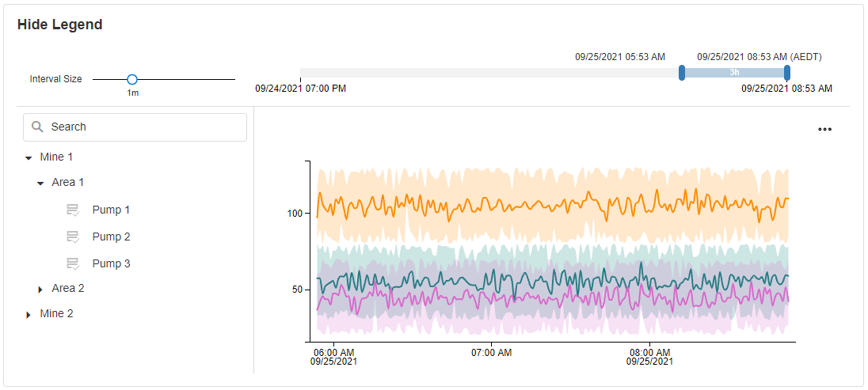Click the right handle of time range
Image resolution: width=868 pixels, height=390 pixels.
pos(787,73)
